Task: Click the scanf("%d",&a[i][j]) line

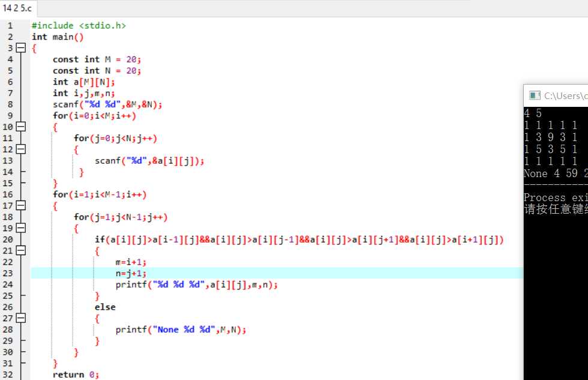Action: pyautogui.click(x=149, y=160)
